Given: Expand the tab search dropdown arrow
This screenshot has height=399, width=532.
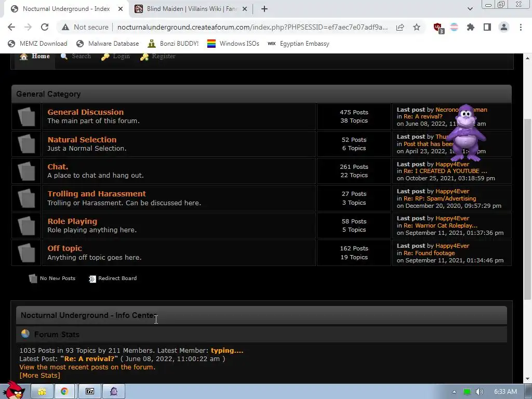Looking at the screenshot, I should (x=470, y=9).
